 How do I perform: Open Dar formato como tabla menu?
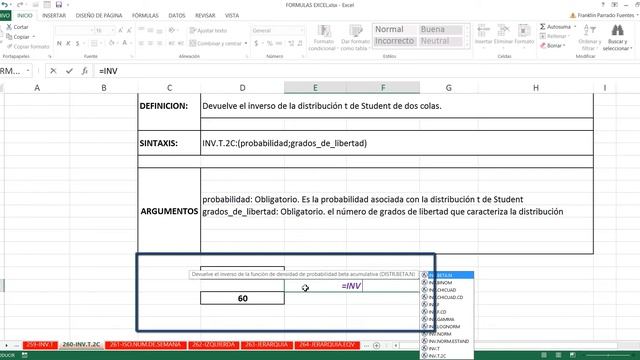(355, 38)
